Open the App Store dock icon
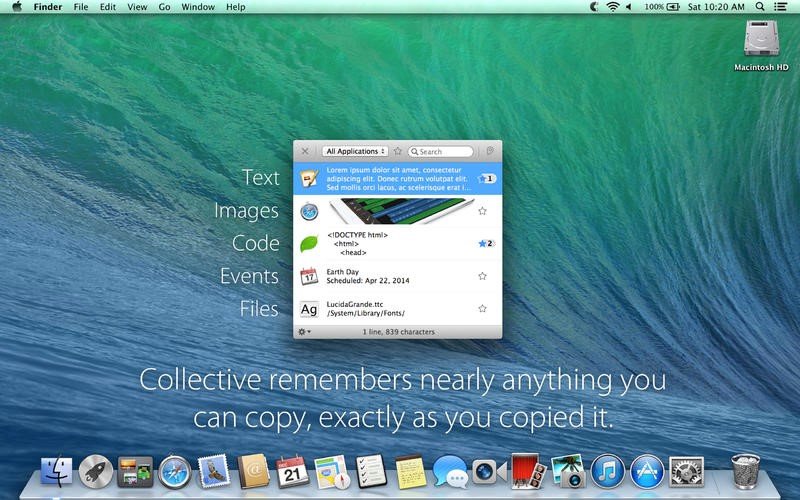The height and width of the screenshot is (500, 800). click(x=647, y=472)
